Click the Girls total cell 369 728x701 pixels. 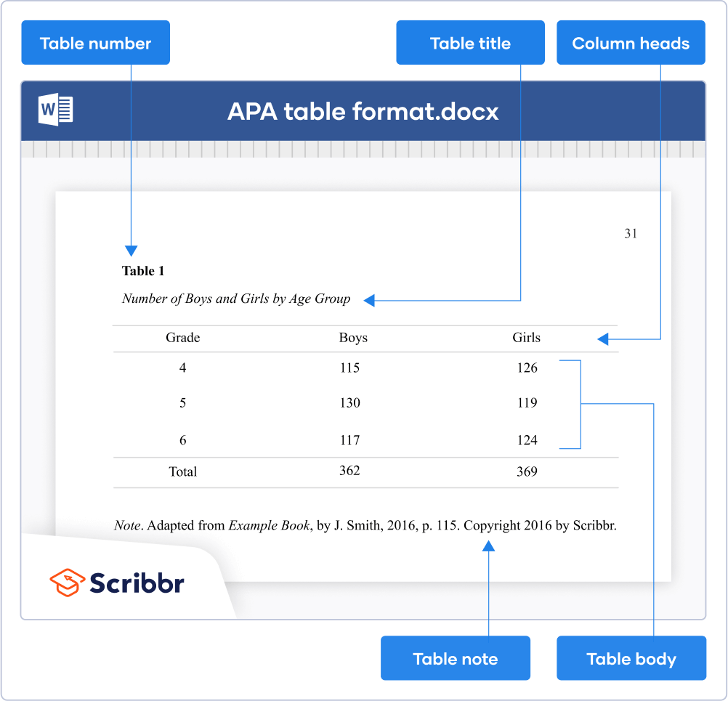[x=526, y=471]
